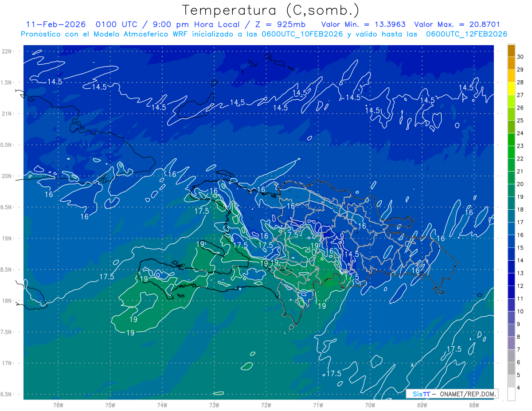The image size is (532, 411).
Task: Click the green legend swatch between 22 and 23
Action: coord(511,153)
